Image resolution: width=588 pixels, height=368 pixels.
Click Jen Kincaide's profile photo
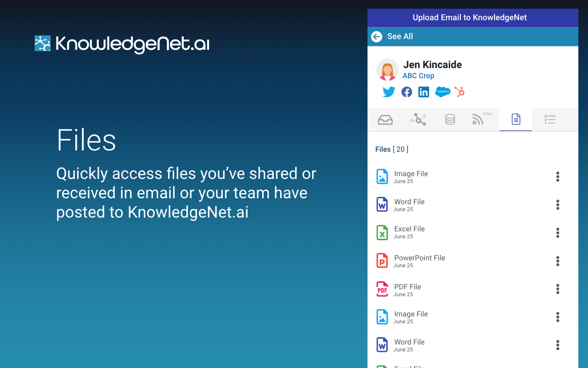click(387, 69)
